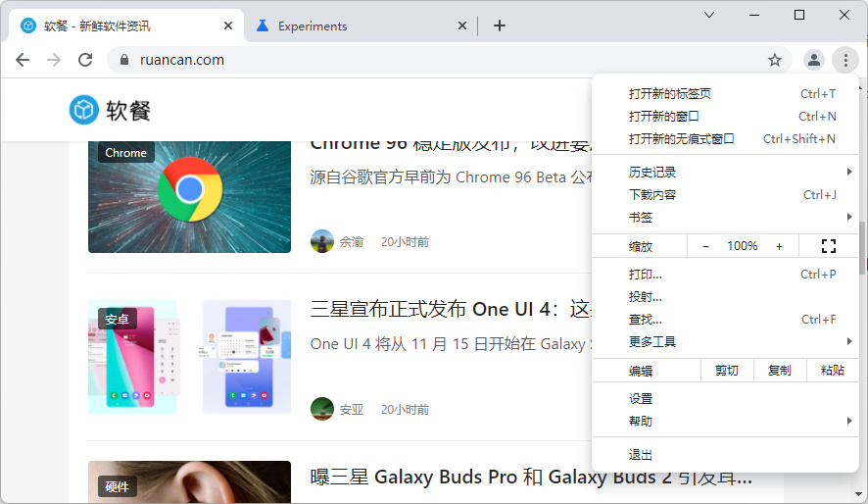Click the Chrome category tag on thumbnail

[x=126, y=152]
